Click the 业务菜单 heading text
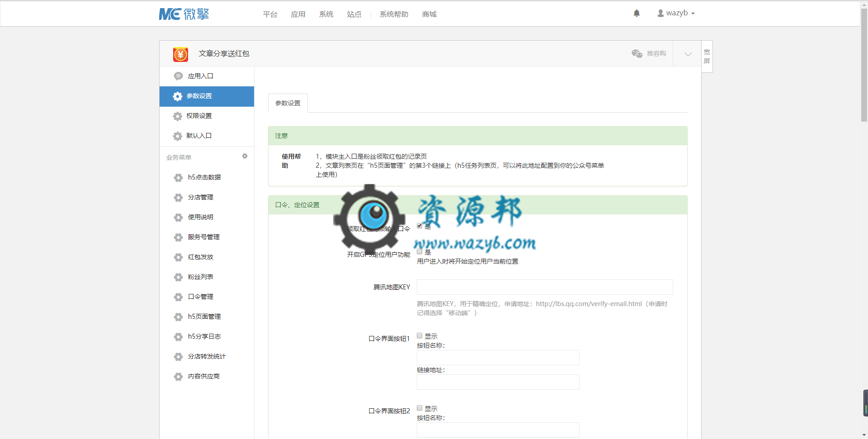 pyautogui.click(x=179, y=157)
